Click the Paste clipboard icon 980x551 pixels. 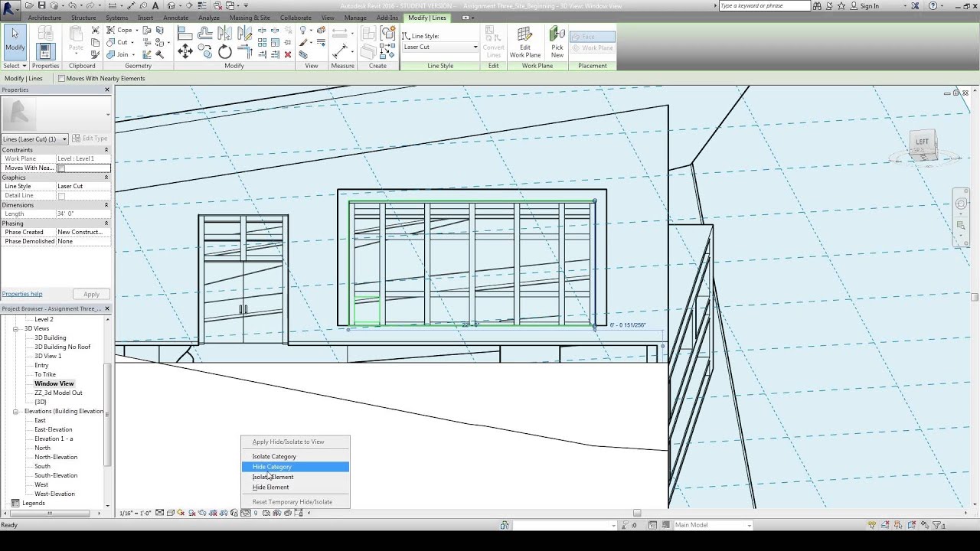pos(76,39)
